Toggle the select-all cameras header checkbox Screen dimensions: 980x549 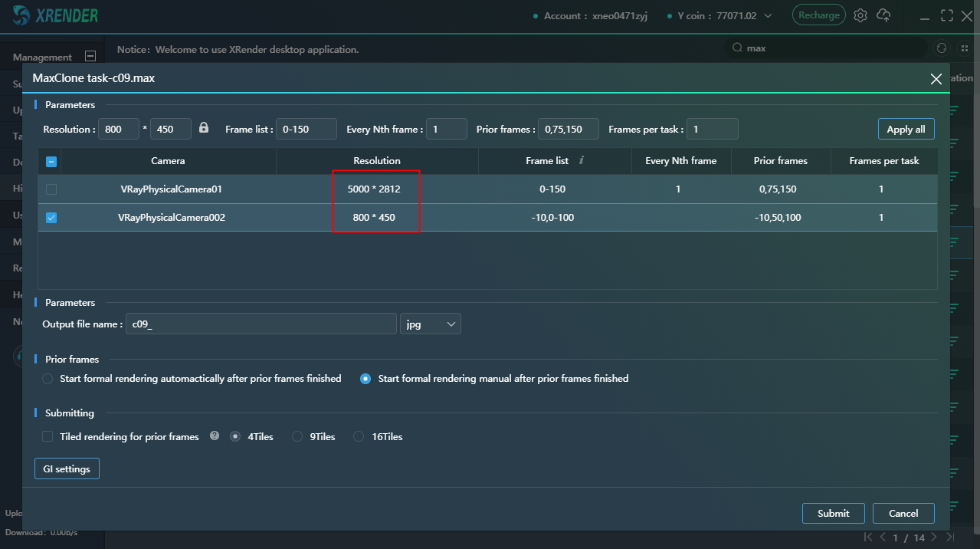[x=51, y=161]
